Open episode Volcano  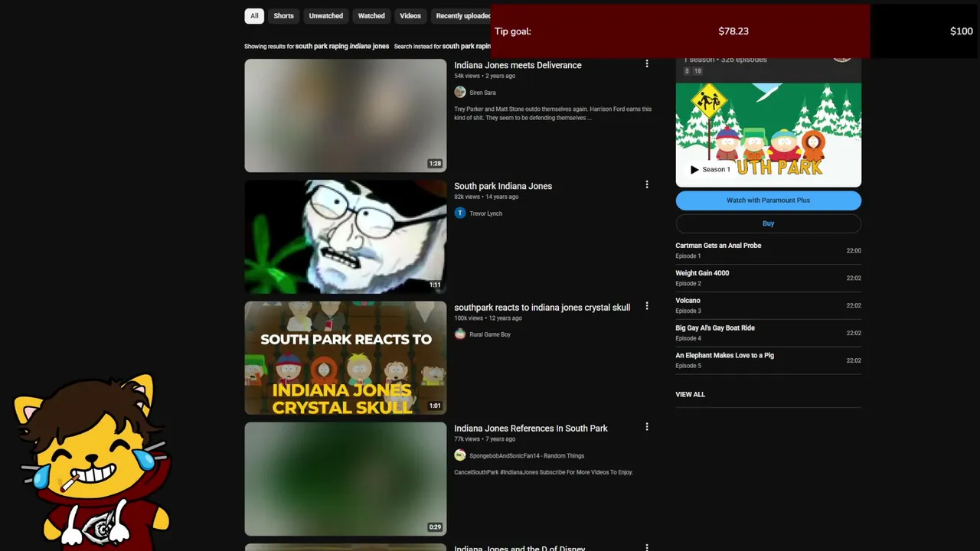point(768,305)
